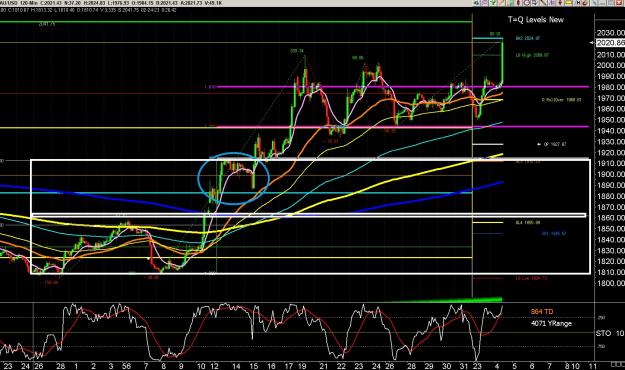625x370 pixels.
Task: Click the '4071 YRange' label
Action: click(x=551, y=323)
